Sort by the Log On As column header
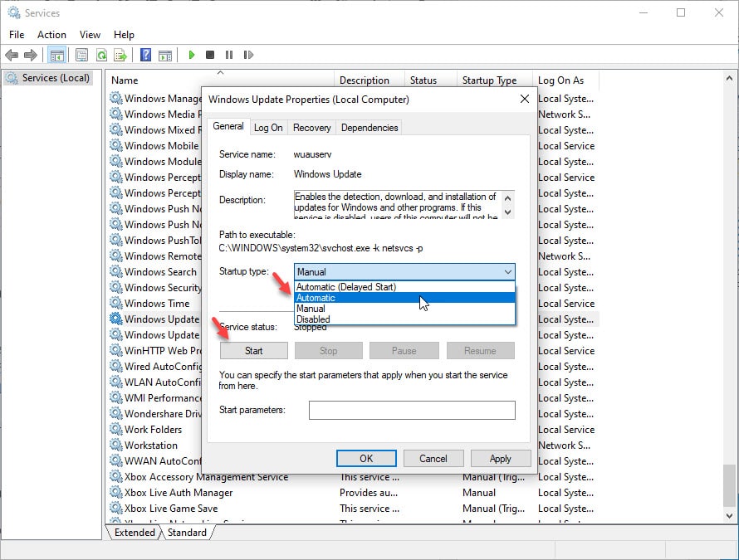Image resolution: width=739 pixels, height=560 pixels. (x=566, y=80)
